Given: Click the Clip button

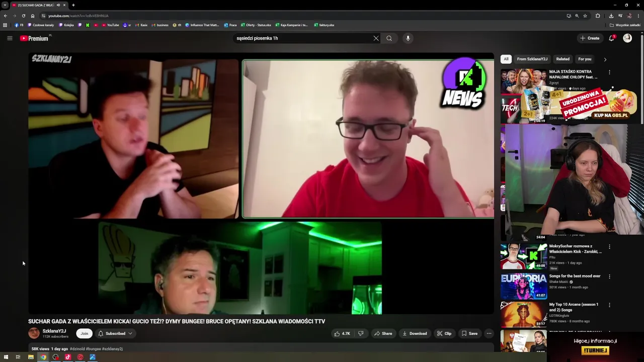Looking at the screenshot, I should (x=444, y=333).
